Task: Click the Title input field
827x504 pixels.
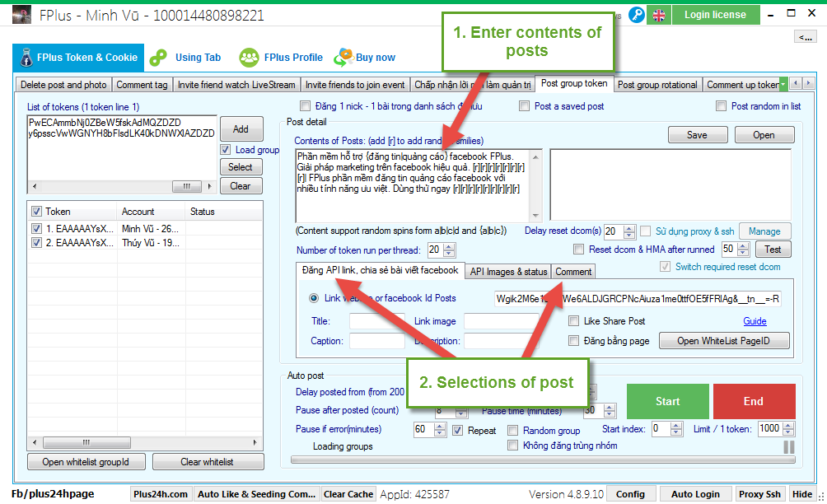Action: [377, 321]
